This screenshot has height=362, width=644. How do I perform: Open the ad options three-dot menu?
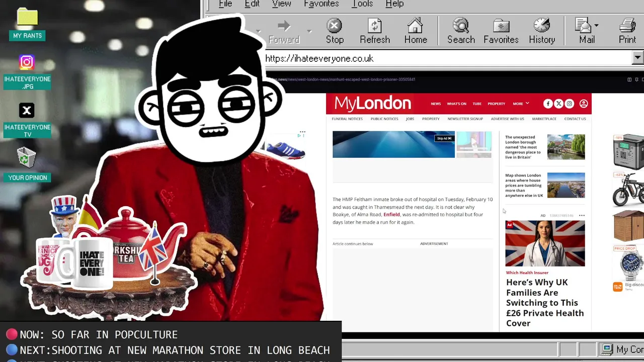pyautogui.click(x=582, y=215)
